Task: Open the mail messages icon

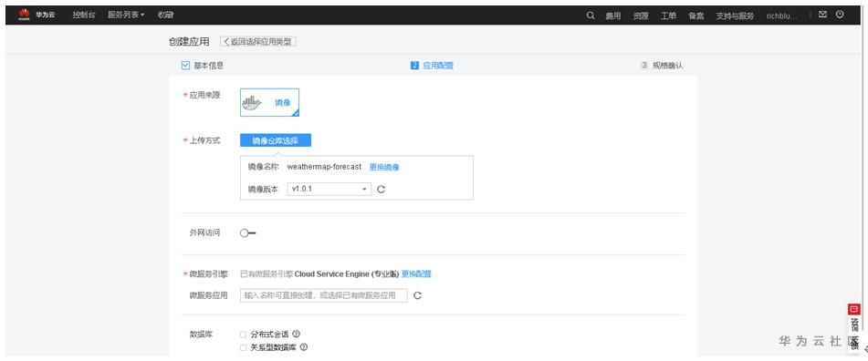Action: (x=822, y=15)
